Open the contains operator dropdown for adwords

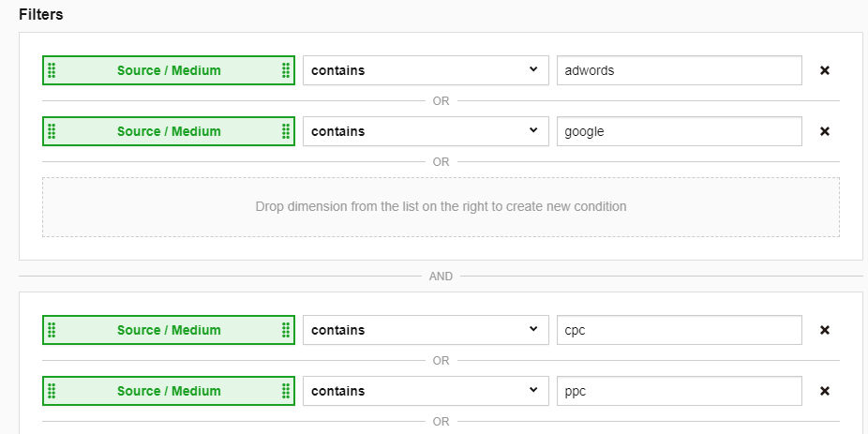tap(425, 70)
